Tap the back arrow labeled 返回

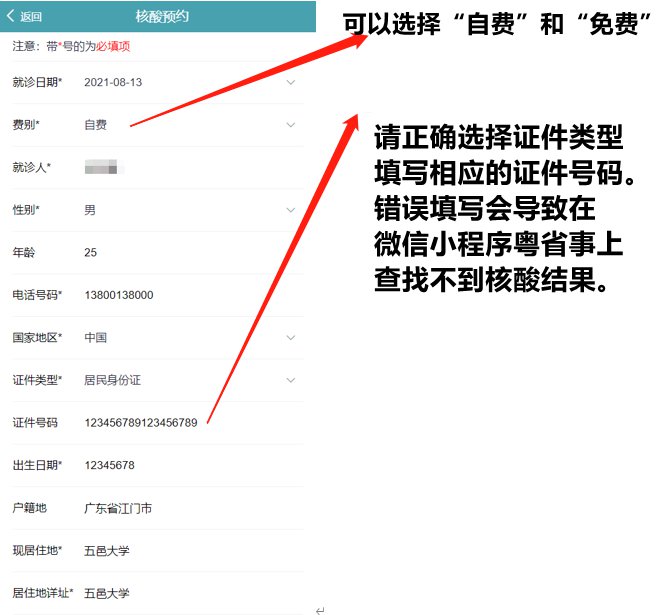coord(24,17)
